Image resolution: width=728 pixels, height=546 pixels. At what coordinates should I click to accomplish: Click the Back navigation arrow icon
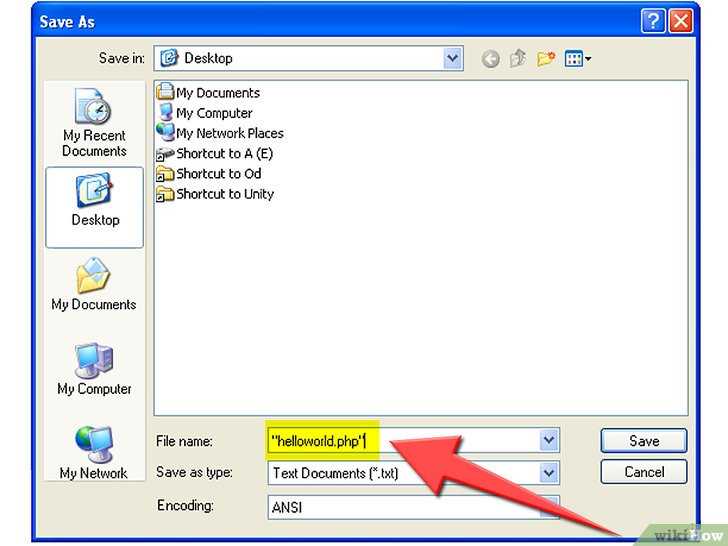[x=490, y=59]
